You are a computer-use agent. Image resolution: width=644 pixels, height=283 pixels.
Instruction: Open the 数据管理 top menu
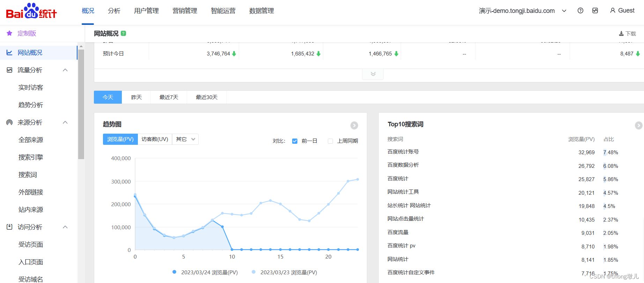(262, 11)
